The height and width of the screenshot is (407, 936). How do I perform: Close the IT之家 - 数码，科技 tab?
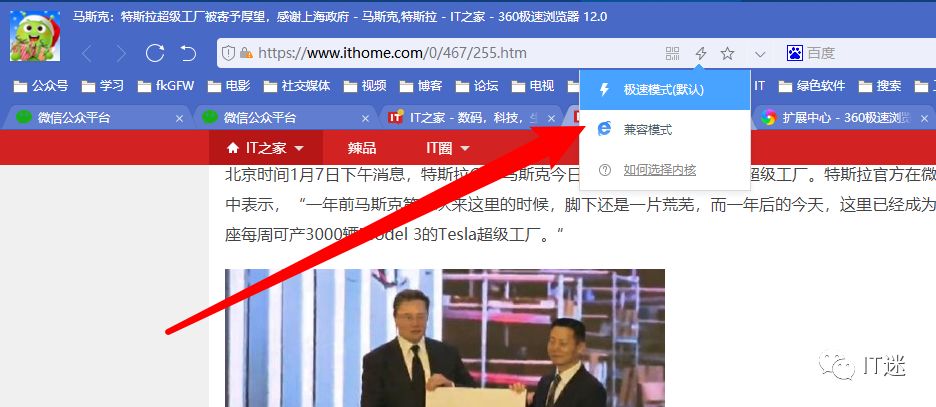point(552,118)
